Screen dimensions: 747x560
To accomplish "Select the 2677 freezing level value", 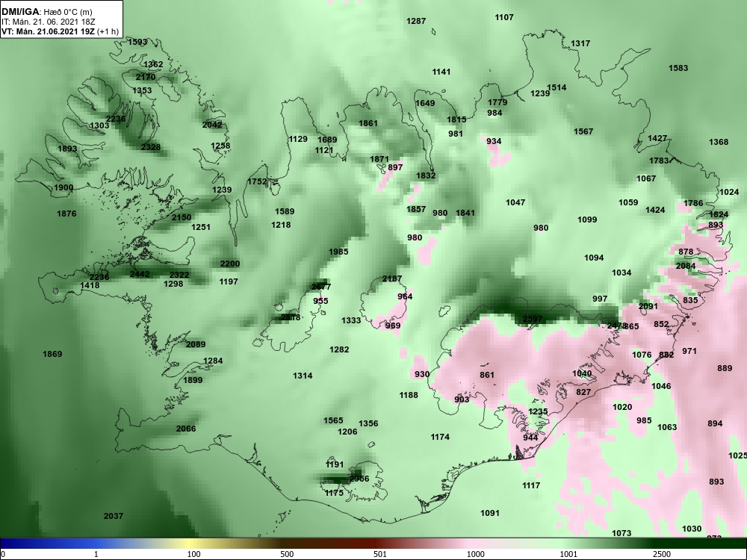I will (x=320, y=287).
